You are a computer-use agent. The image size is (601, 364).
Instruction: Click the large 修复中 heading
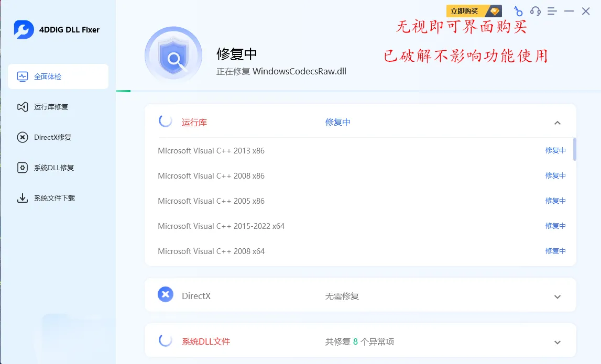pos(236,54)
